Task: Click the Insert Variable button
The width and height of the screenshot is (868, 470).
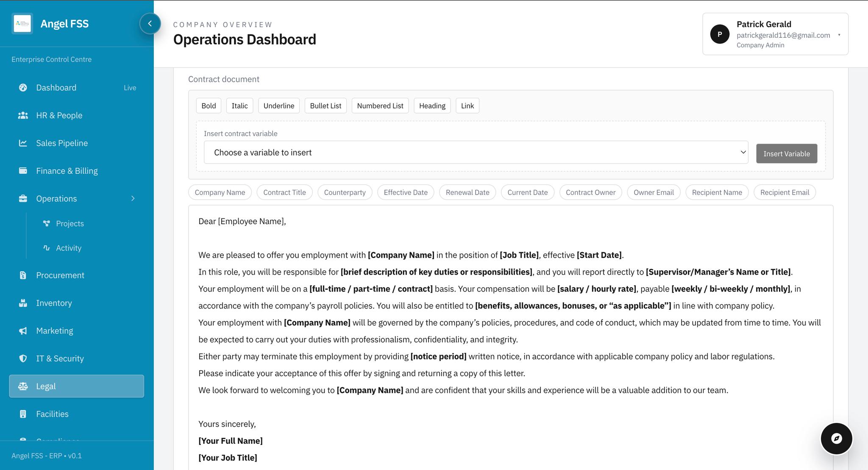Action: pyautogui.click(x=786, y=154)
